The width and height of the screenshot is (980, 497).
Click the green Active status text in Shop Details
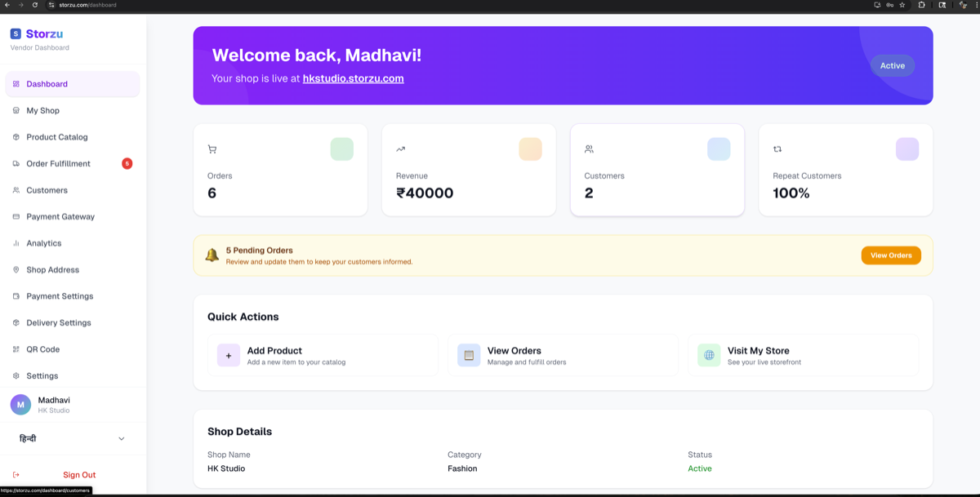[x=700, y=468]
